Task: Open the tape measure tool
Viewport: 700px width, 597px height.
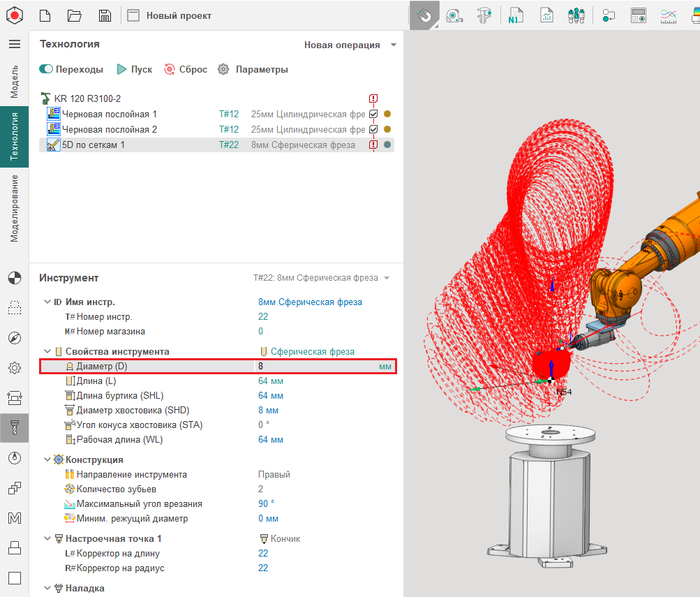Action: [x=454, y=15]
